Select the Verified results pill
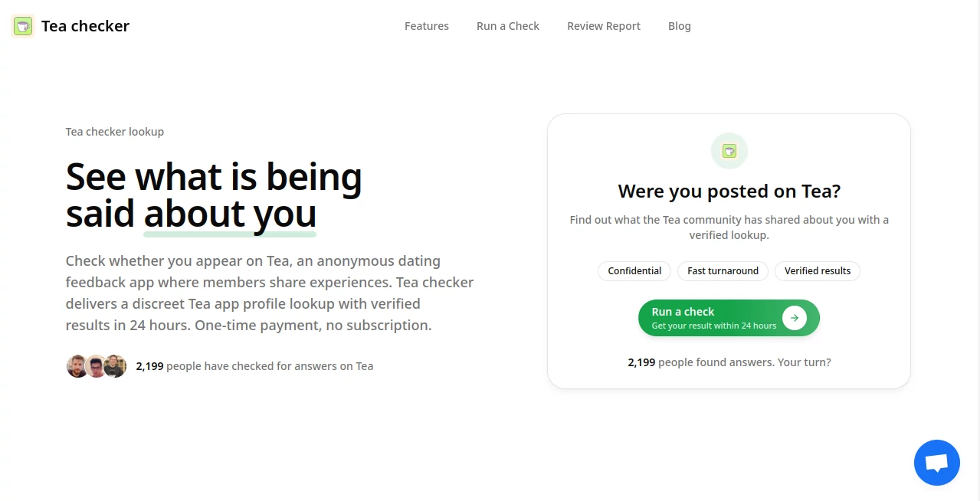Image resolution: width=980 pixels, height=501 pixels. pyautogui.click(x=817, y=270)
